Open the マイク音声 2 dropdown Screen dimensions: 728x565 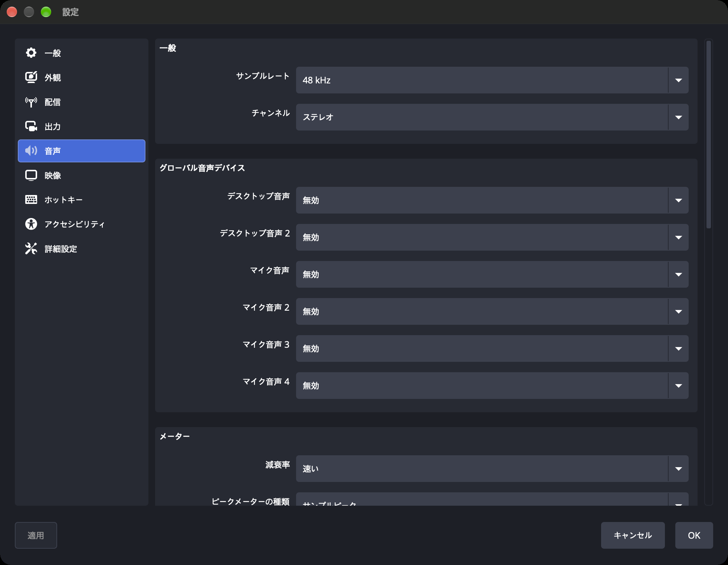(492, 311)
